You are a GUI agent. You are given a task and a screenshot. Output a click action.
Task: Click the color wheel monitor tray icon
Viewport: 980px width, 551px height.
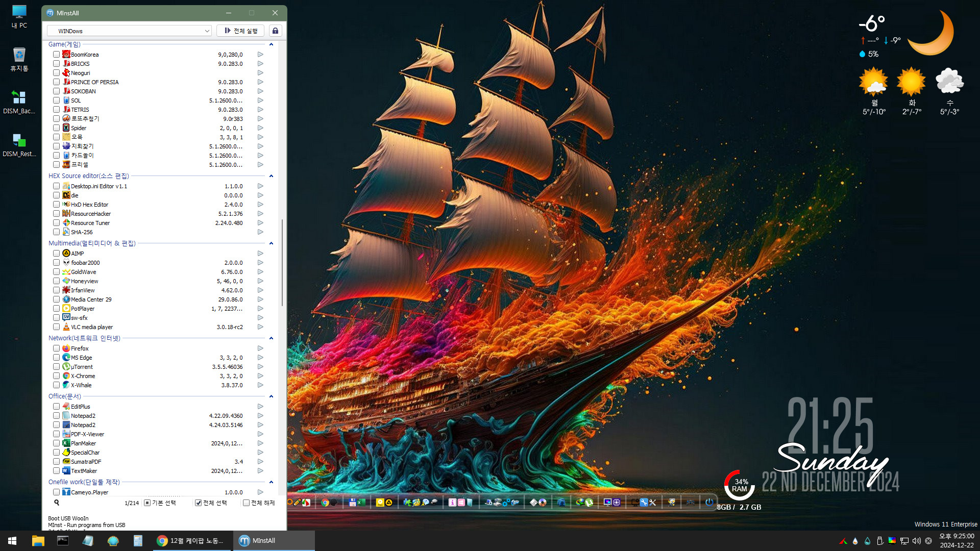(892, 541)
